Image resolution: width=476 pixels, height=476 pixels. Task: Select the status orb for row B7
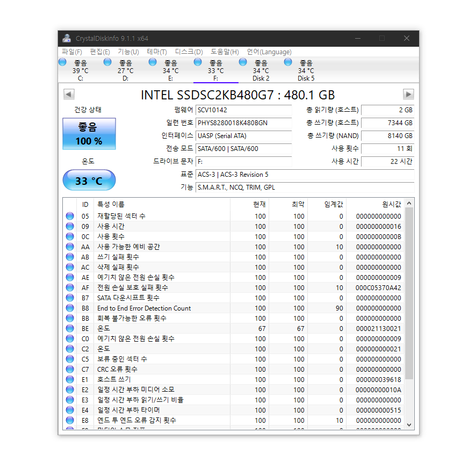70,298
